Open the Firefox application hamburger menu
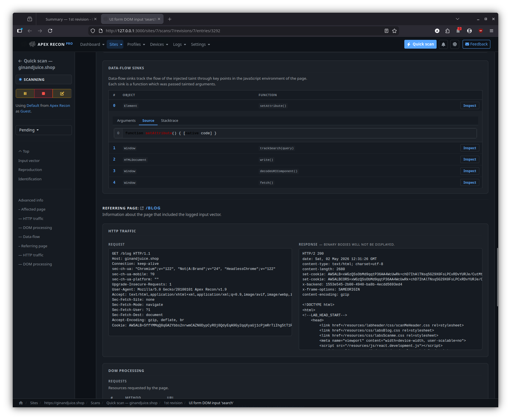The image size is (511, 420). pos(491,31)
